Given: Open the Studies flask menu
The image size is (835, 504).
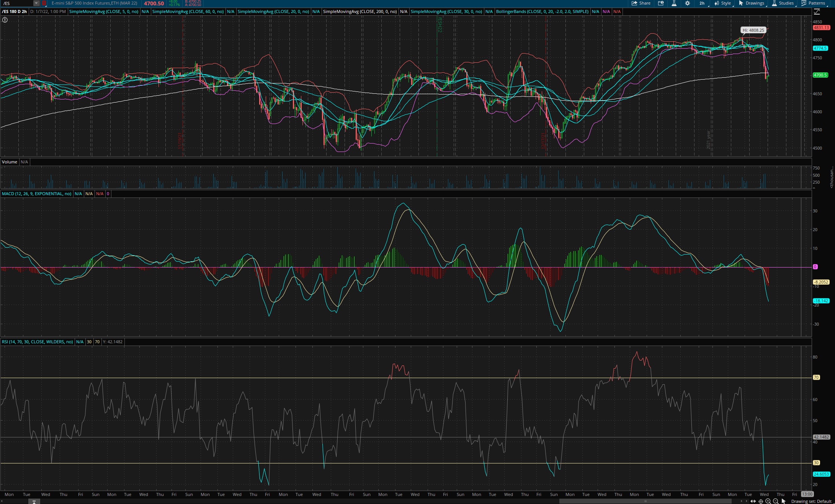Looking at the screenshot, I should (783, 3).
